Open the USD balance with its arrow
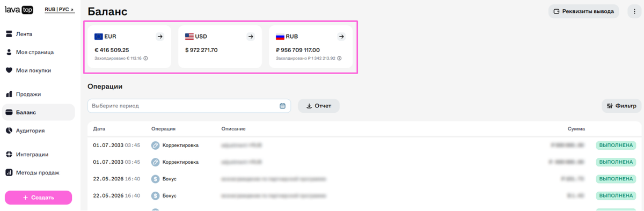The height and width of the screenshot is (211, 644). [x=250, y=37]
